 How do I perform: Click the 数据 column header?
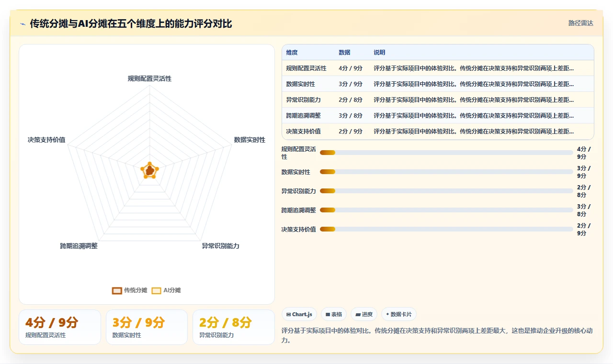(x=344, y=53)
